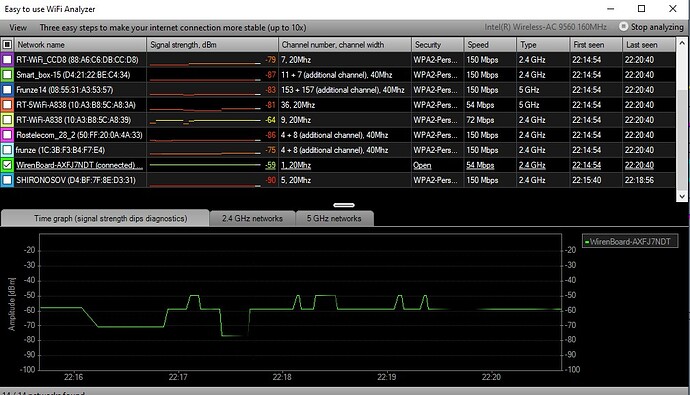690x395 pixels.
Task: Select the Rostelecom_28_2 row name
Action: [x=80, y=135]
